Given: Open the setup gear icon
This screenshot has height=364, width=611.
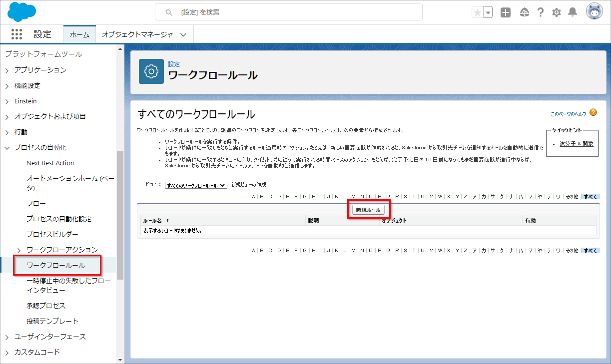Looking at the screenshot, I should (557, 12).
